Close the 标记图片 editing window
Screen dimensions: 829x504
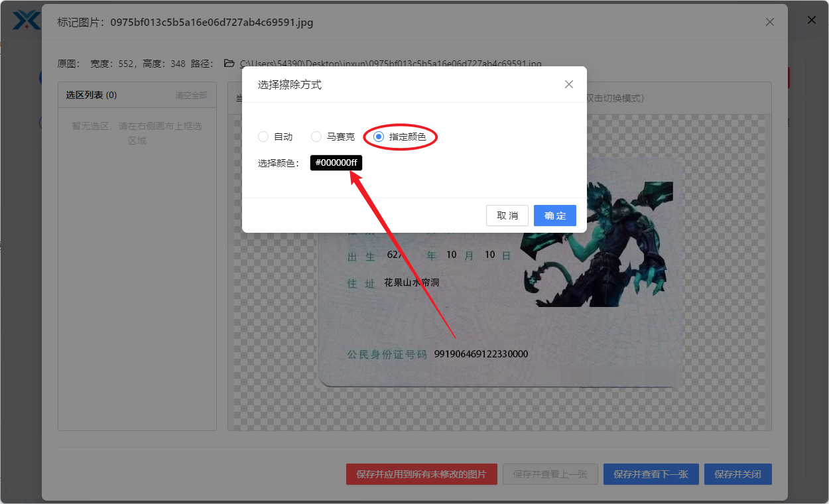(x=769, y=22)
